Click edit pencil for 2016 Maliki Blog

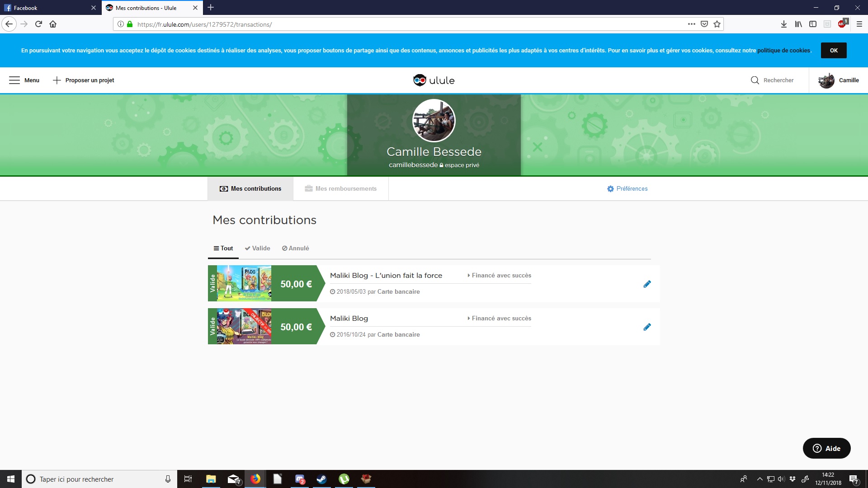coord(647,327)
